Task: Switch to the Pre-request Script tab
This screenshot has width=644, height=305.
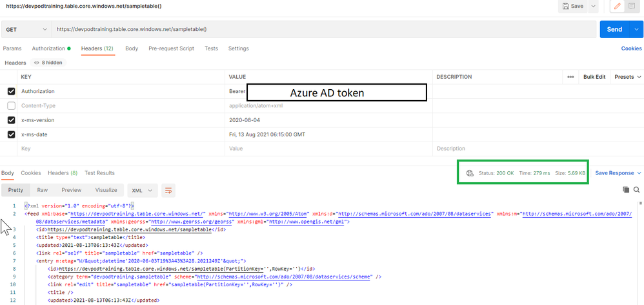Action: pyautogui.click(x=171, y=48)
